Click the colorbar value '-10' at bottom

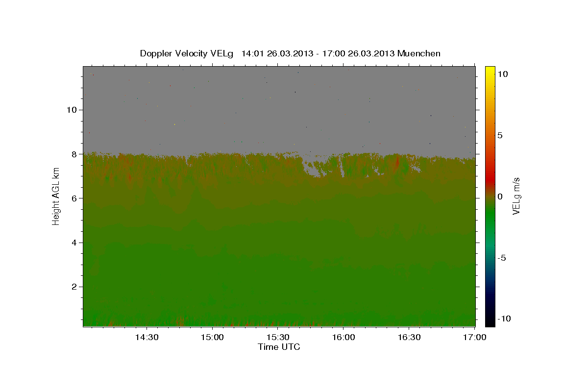tap(504, 319)
